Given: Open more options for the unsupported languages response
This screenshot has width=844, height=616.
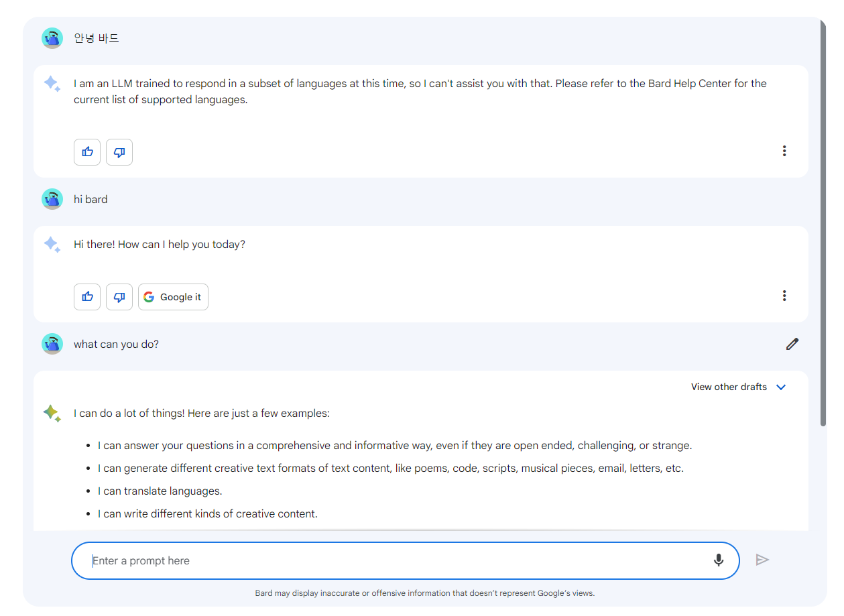Looking at the screenshot, I should (x=784, y=151).
